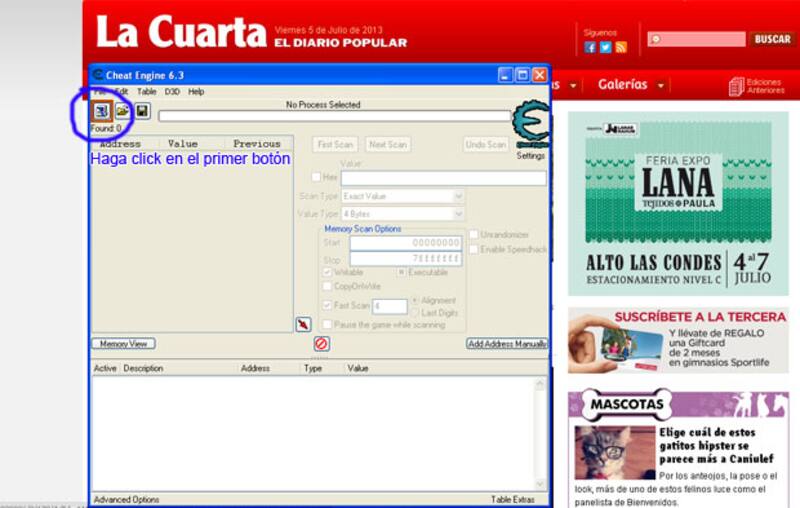
Task: Open La Cuarta Twitter icon
Action: tap(605, 47)
